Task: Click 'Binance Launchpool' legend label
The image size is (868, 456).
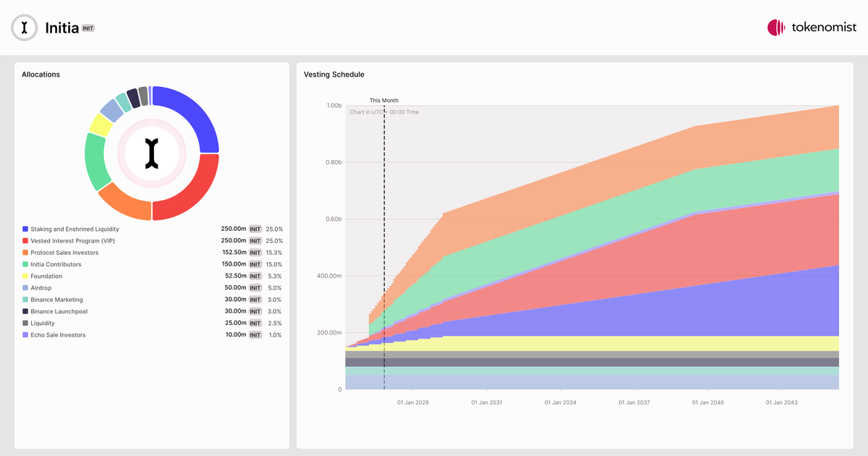Action: (58, 311)
